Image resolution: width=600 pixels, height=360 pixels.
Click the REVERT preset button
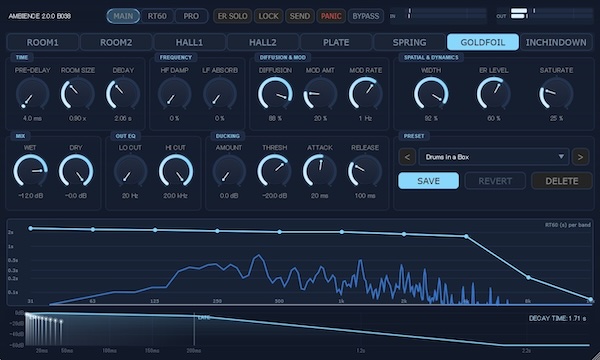pyautogui.click(x=495, y=181)
